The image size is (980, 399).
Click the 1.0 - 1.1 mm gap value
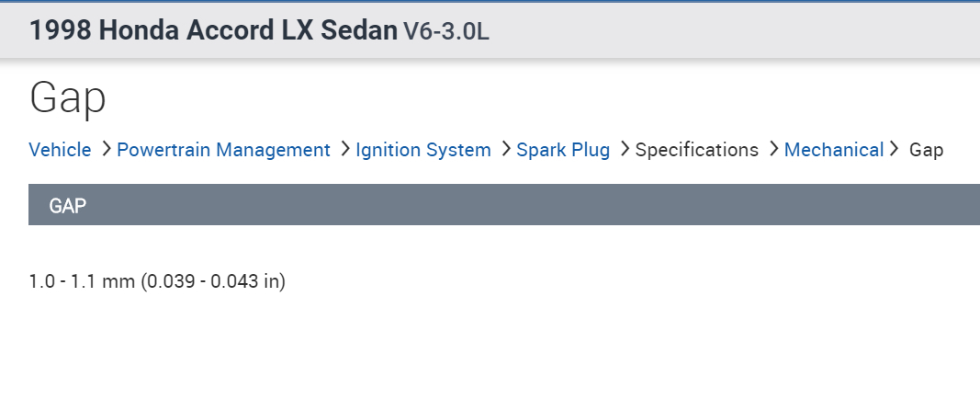tap(83, 281)
